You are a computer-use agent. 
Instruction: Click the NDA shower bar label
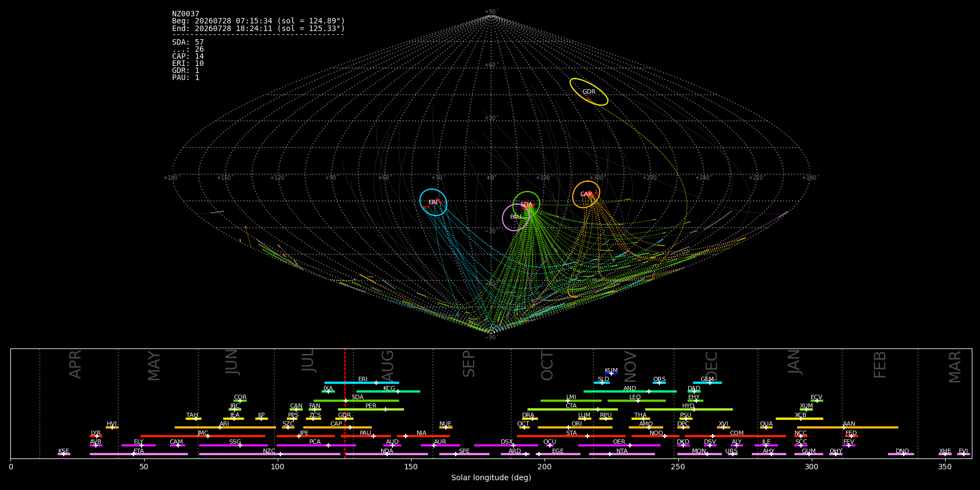pos(387,451)
